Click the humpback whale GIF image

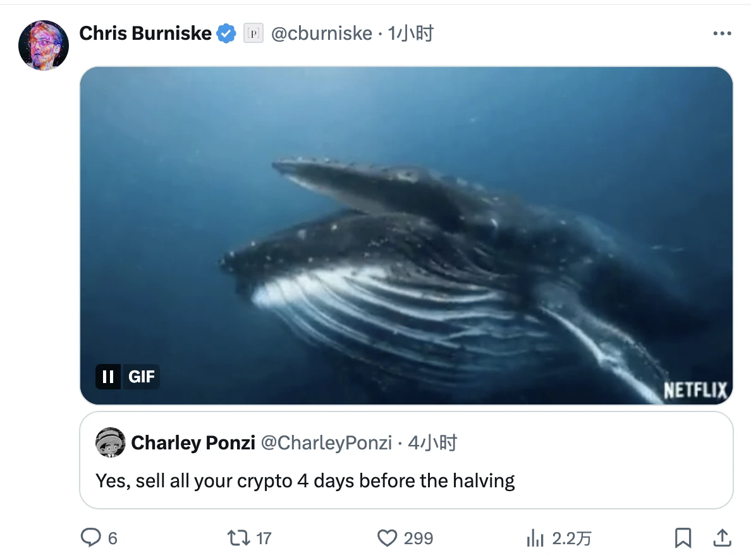click(x=406, y=235)
